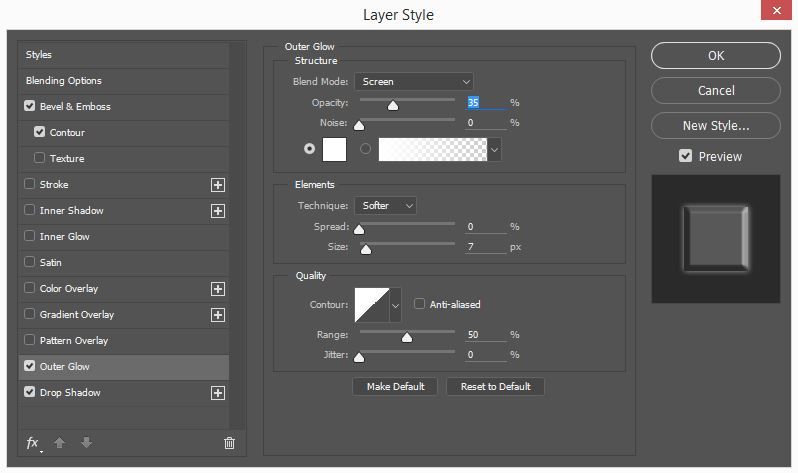This screenshot has height=473, width=798.
Task: Add another Gradient Overlay with plus icon
Action: coord(218,315)
